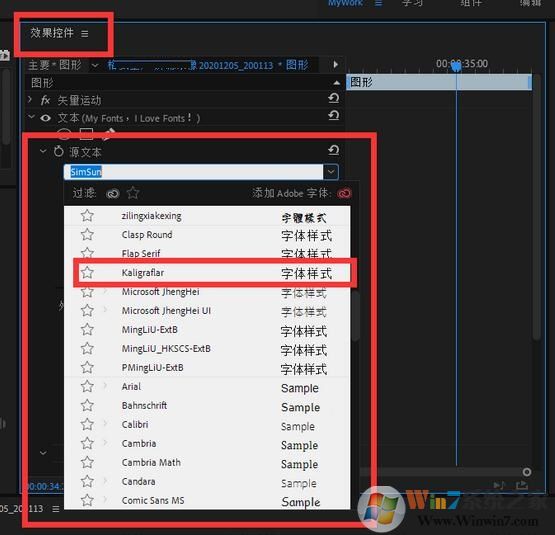
Task: Open the 效果控件 panel menu icon
Action: click(x=85, y=34)
